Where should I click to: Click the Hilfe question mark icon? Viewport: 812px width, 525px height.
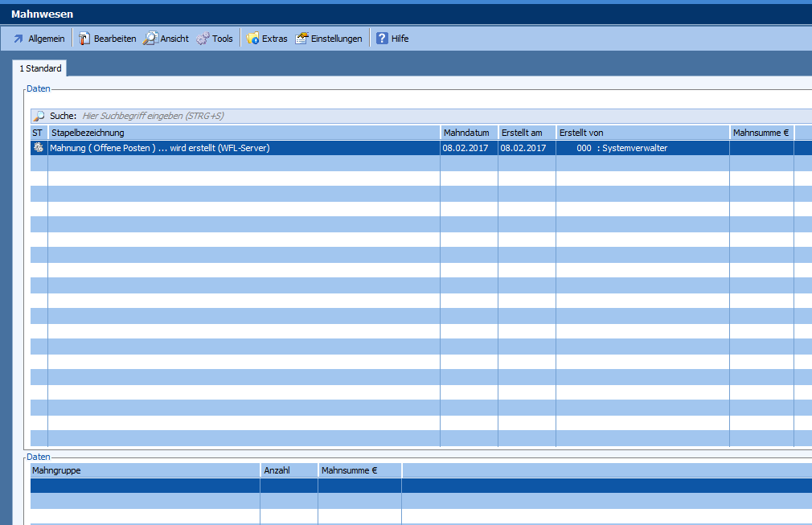point(382,39)
